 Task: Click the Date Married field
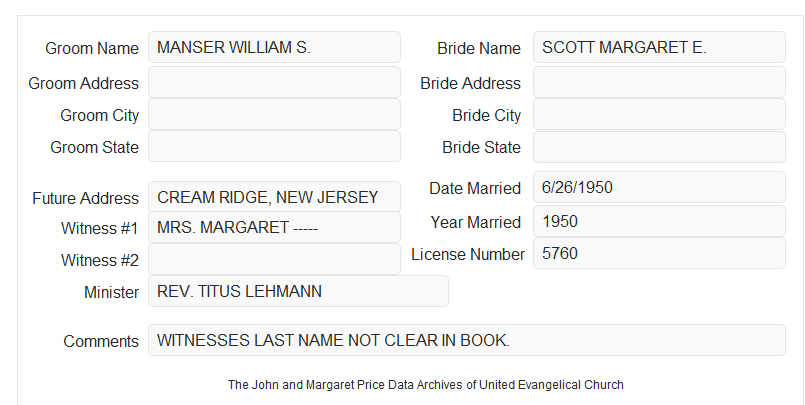[659, 187]
